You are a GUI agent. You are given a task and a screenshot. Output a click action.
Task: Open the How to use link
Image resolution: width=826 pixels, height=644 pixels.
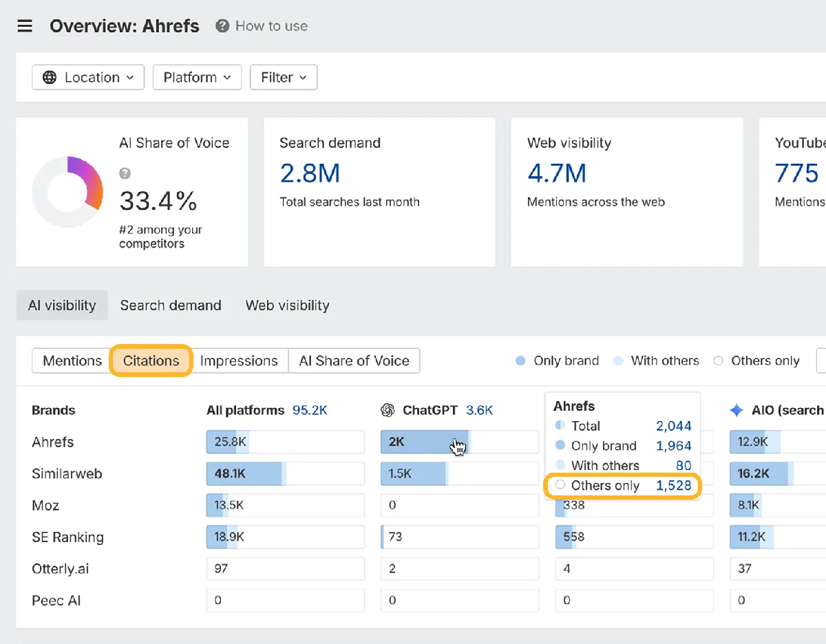(x=271, y=26)
